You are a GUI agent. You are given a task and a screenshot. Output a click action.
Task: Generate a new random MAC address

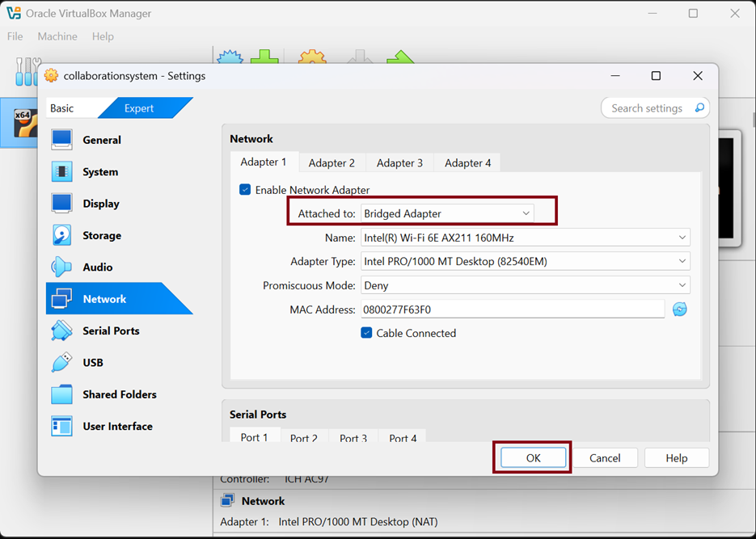tap(680, 310)
